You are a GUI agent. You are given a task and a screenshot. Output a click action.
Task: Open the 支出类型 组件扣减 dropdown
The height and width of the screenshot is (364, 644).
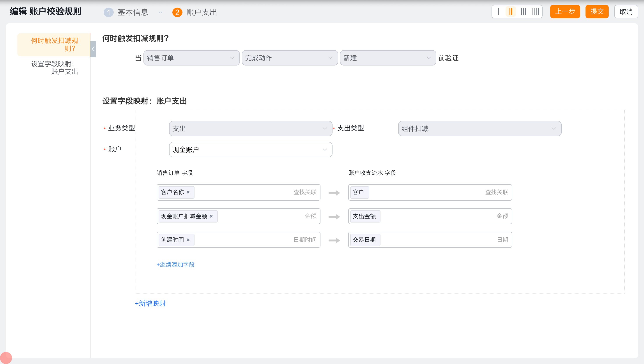point(479,129)
